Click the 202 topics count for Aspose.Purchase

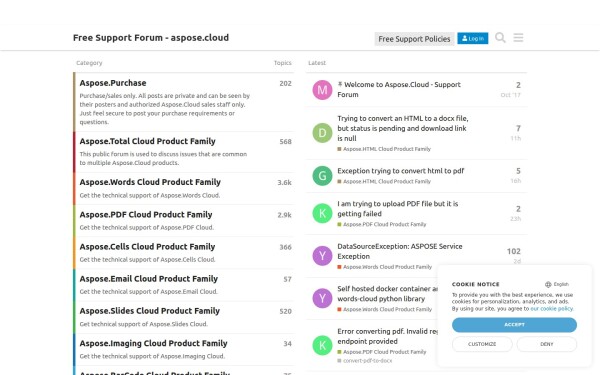[285, 83]
